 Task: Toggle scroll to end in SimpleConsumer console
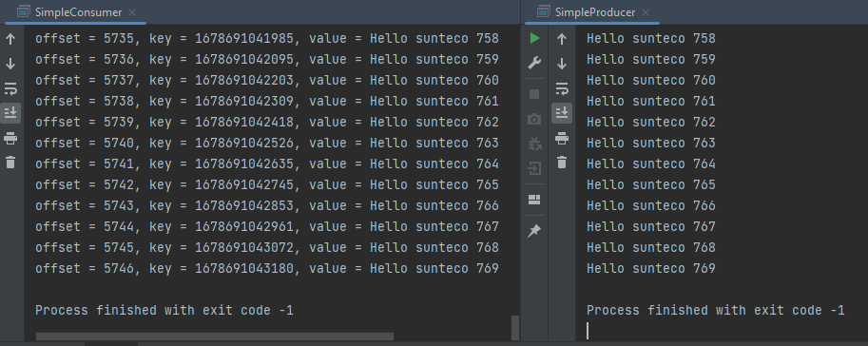point(10,113)
